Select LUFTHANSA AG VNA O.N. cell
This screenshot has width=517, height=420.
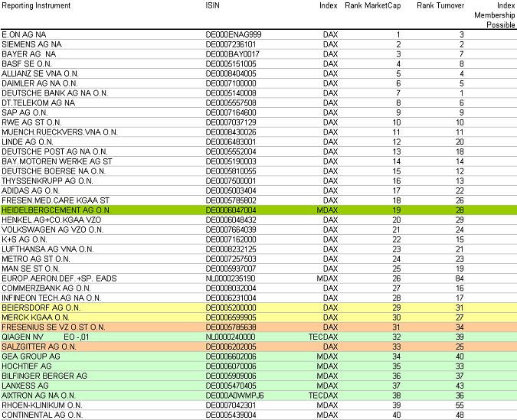pos(47,249)
